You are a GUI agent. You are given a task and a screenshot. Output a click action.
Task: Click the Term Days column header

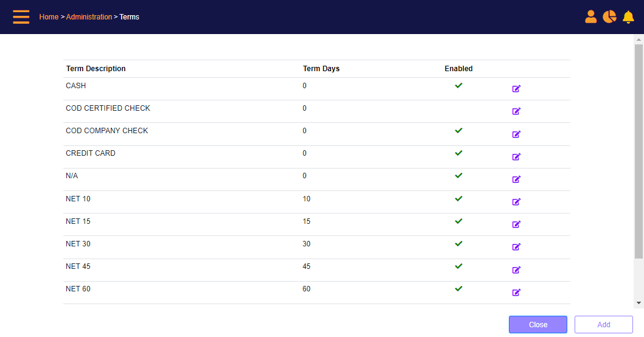click(321, 69)
